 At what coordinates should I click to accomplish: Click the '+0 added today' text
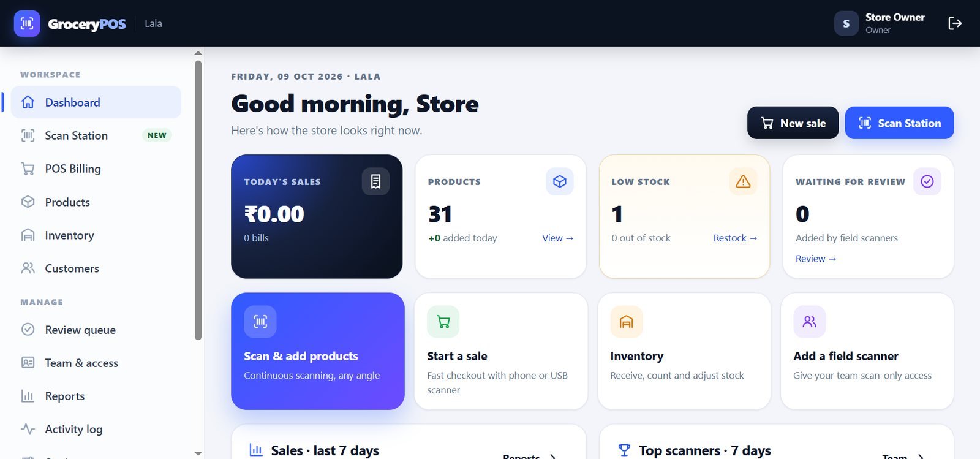click(462, 238)
